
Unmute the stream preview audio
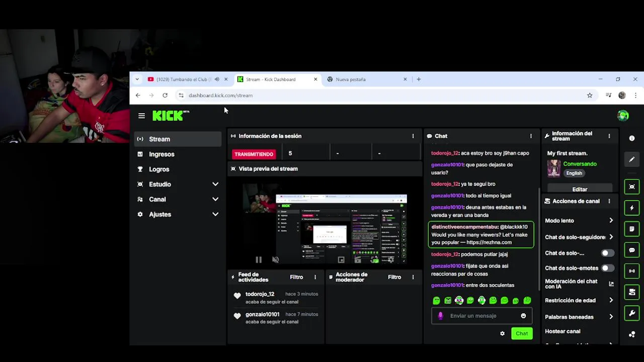pyautogui.click(x=275, y=259)
